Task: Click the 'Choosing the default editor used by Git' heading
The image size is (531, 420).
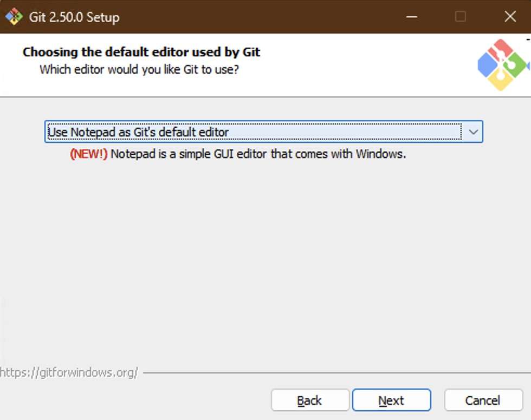Action: [x=141, y=52]
